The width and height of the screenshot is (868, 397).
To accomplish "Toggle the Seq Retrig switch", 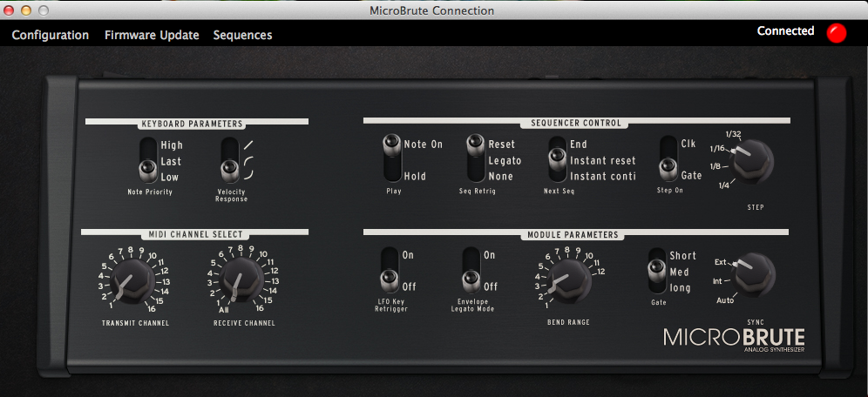I will point(476,158).
